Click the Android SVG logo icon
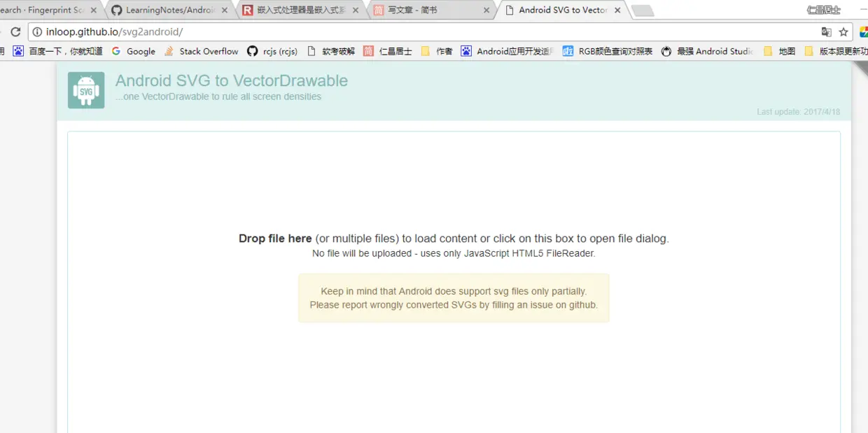The height and width of the screenshot is (433, 868). (x=86, y=90)
